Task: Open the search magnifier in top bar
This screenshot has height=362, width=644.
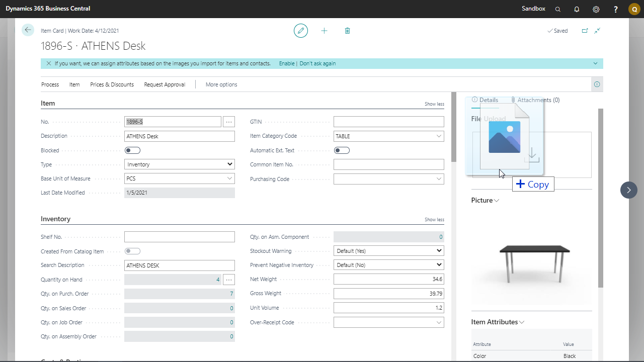Action: [557, 9]
